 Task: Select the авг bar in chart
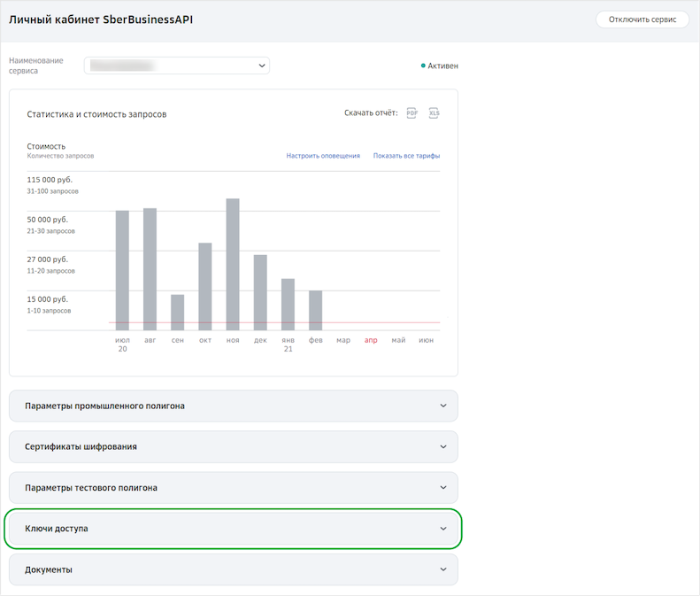(150, 269)
